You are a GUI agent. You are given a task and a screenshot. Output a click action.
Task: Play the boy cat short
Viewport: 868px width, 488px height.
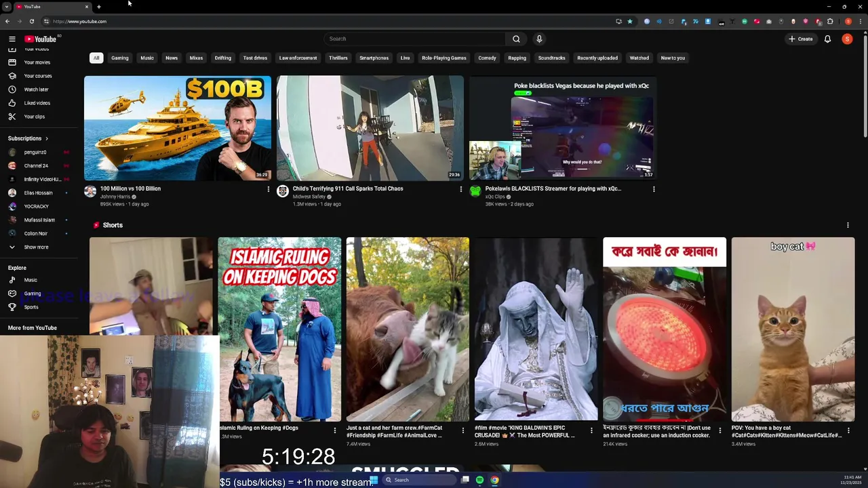click(x=793, y=329)
